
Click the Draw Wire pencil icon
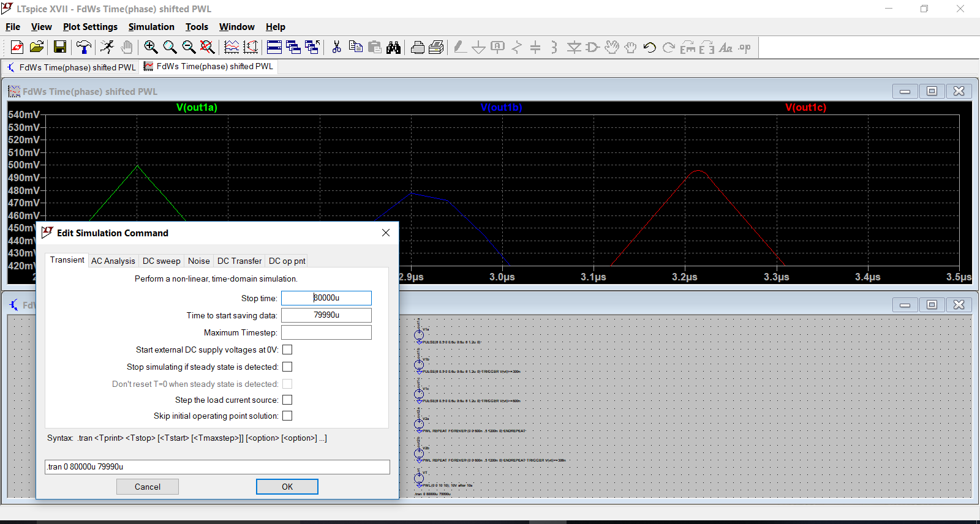pyautogui.click(x=460, y=47)
